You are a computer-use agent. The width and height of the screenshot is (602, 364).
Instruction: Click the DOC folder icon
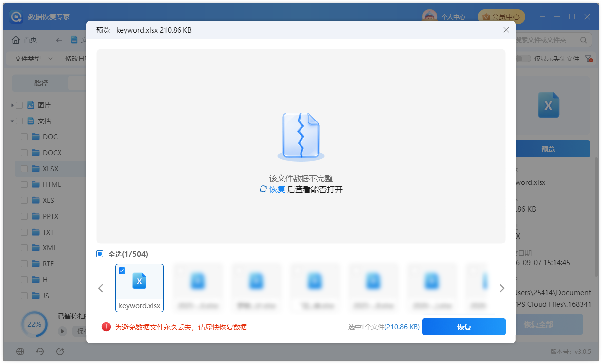click(35, 137)
